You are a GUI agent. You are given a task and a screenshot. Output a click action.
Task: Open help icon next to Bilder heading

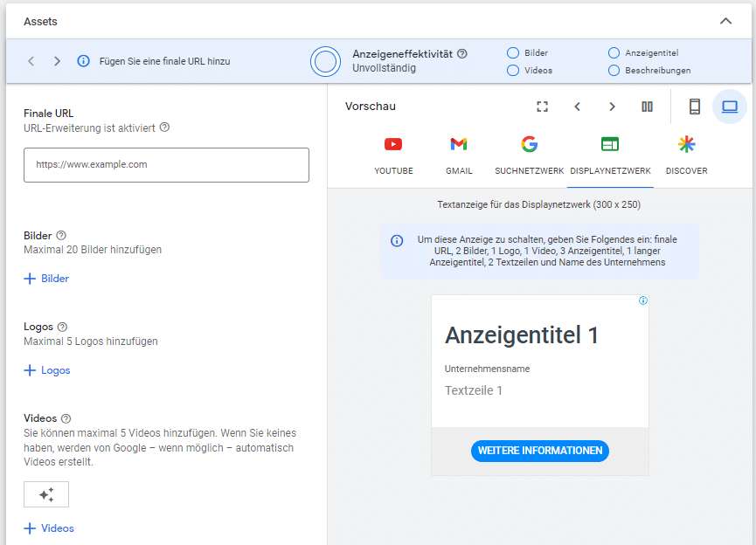pyautogui.click(x=61, y=236)
